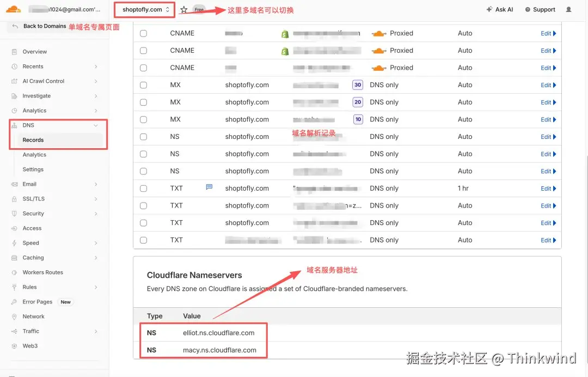Viewport: 588px width, 377px height.
Task: Expand the Caching section chevron
Action: click(96, 258)
